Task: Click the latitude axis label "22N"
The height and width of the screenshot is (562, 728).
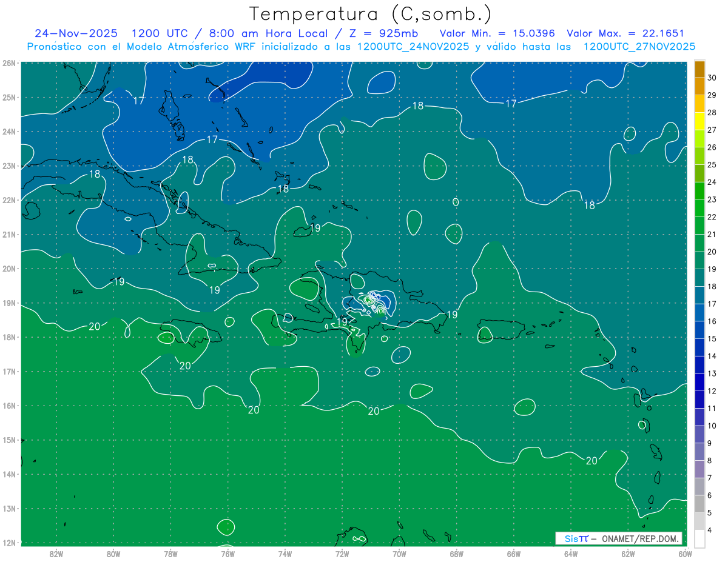Action: click(x=9, y=200)
